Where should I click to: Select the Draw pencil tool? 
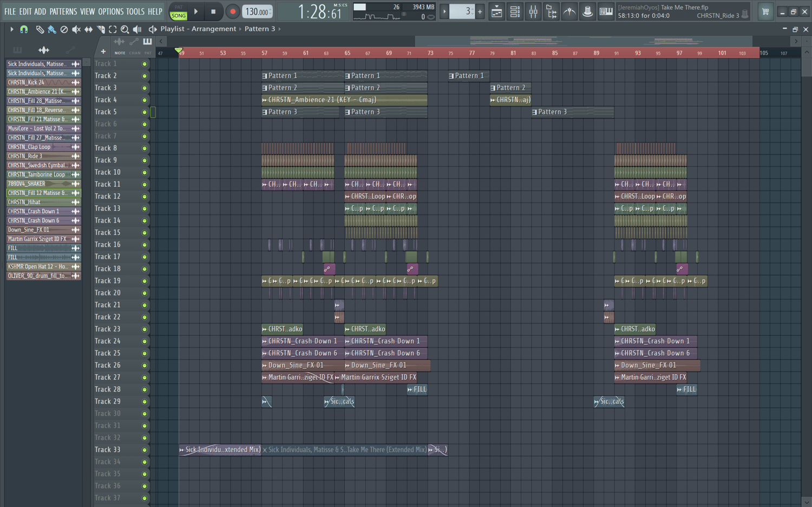click(x=40, y=29)
